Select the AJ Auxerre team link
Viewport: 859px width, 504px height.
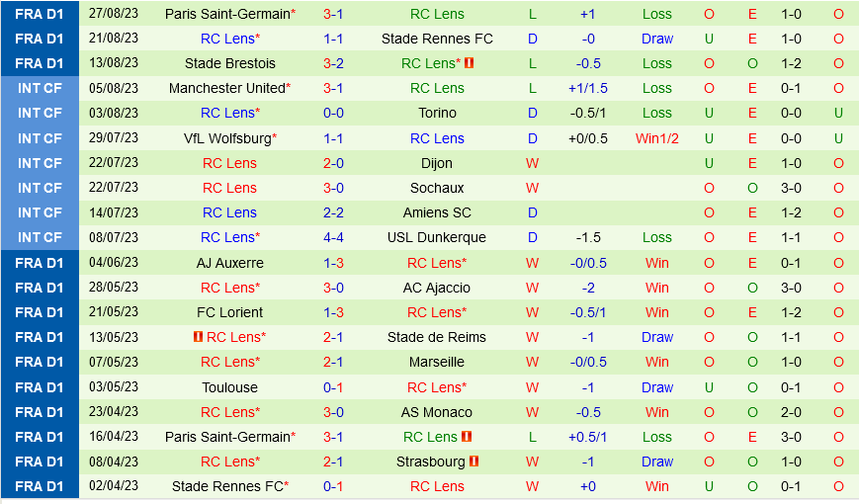229,263
